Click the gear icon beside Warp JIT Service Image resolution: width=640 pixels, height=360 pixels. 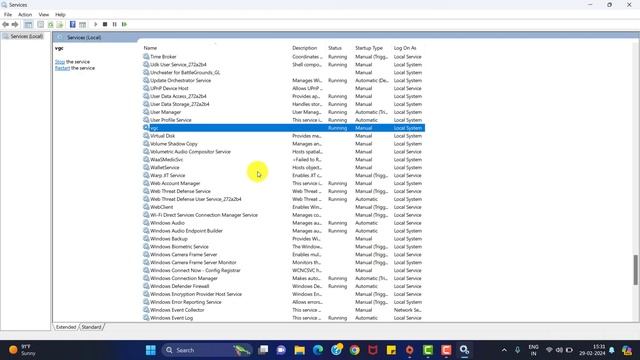click(146, 175)
